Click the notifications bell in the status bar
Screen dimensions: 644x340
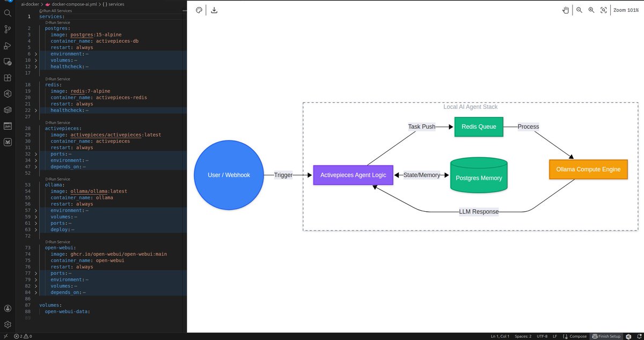tap(638, 336)
